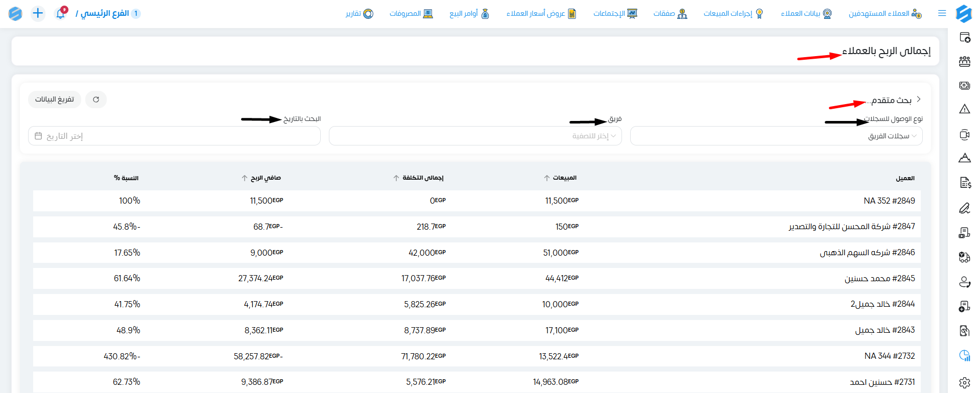This screenshot has height=393, width=980.
Task: Open عروض أسعار العملاء menu
Action: point(541,13)
